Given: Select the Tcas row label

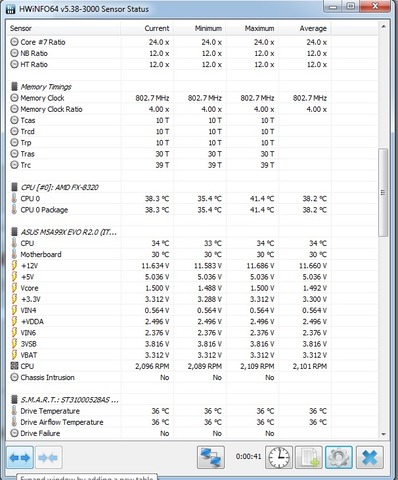Looking at the screenshot, I should pyautogui.click(x=28, y=120).
